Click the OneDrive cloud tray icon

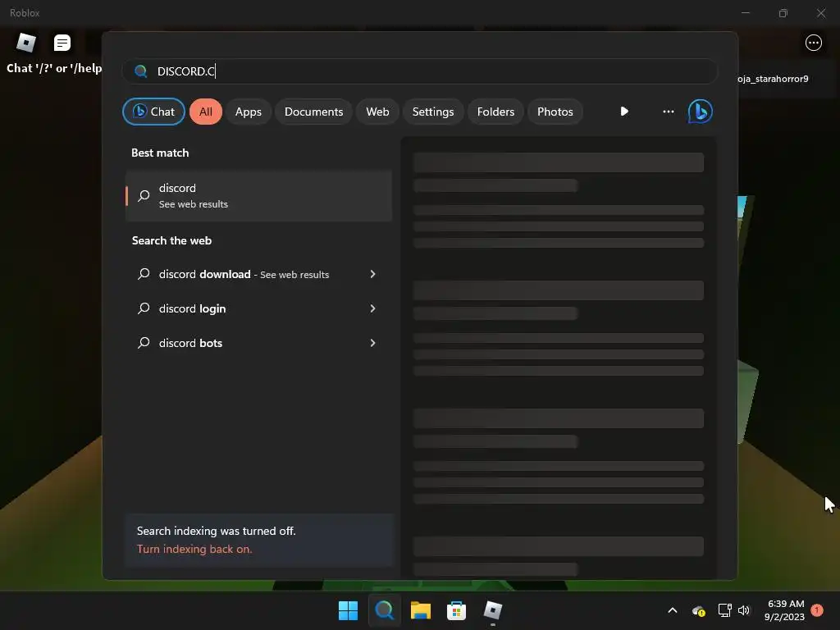pos(698,610)
